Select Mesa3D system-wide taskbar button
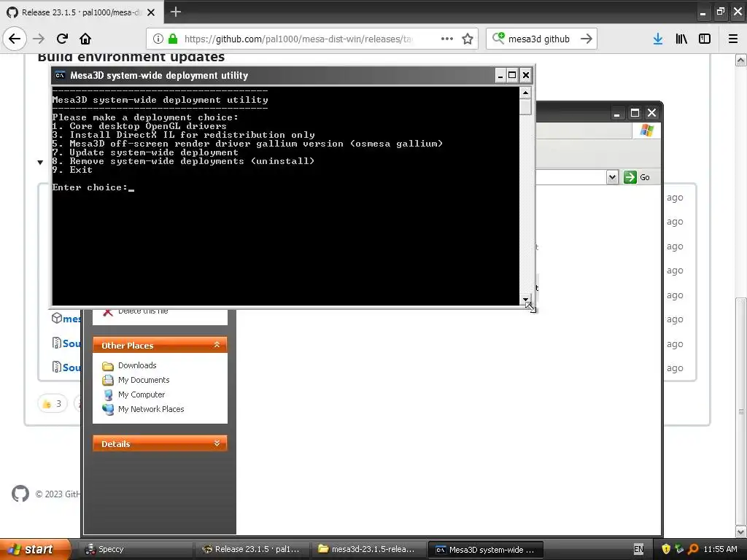 [x=485, y=550]
